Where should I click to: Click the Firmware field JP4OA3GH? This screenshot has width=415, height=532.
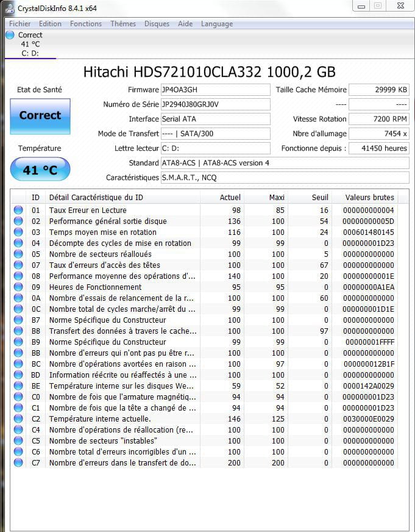(216, 90)
